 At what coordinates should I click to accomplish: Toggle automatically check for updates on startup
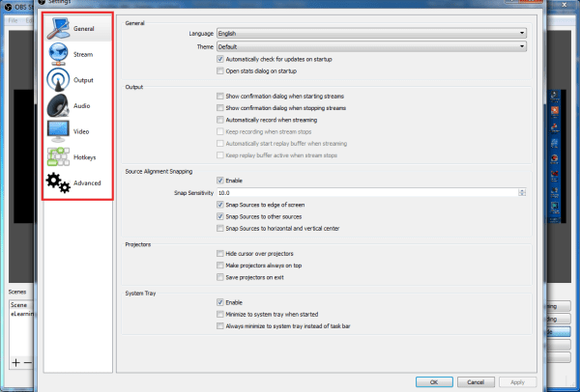tap(220, 59)
